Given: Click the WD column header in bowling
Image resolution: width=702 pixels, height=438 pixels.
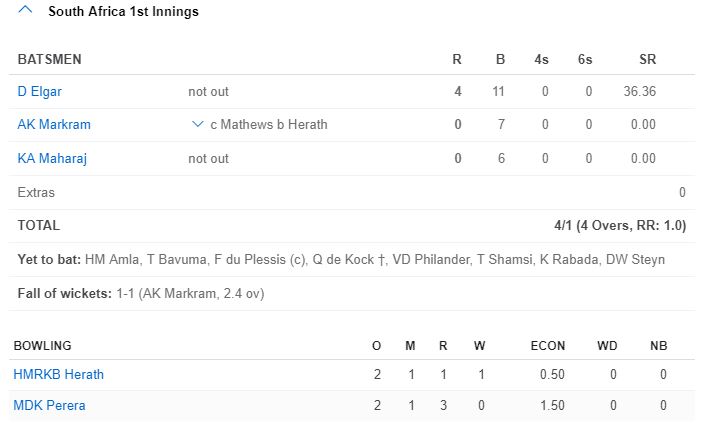Looking at the screenshot, I should 606,346.
